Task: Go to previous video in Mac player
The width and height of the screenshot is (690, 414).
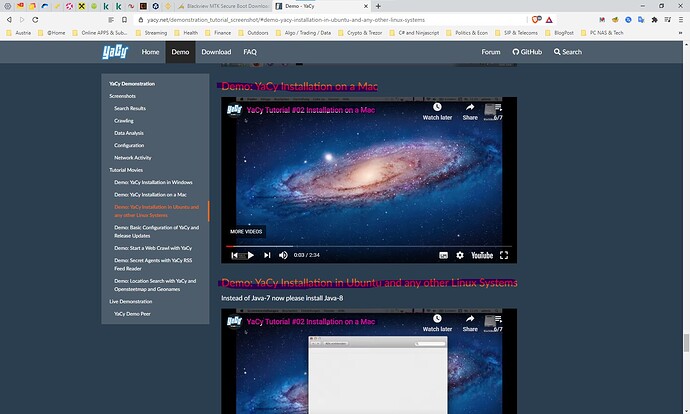Action: point(235,255)
